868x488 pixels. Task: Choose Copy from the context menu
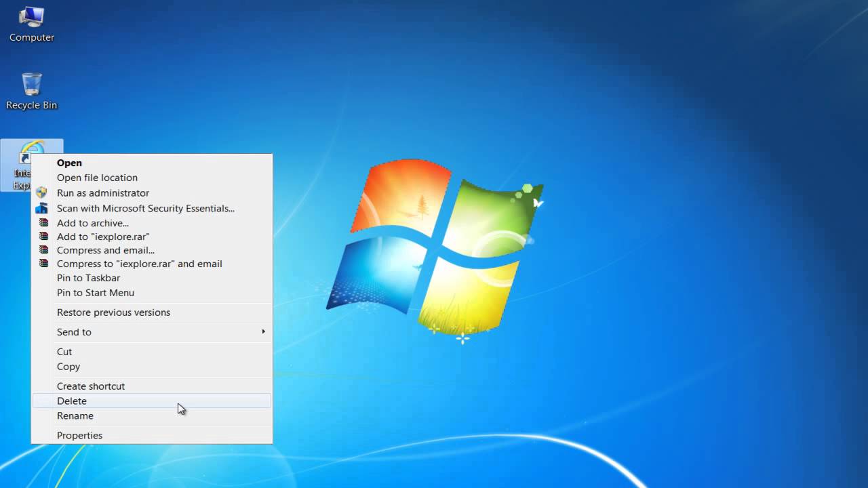(x=152, y=367)
